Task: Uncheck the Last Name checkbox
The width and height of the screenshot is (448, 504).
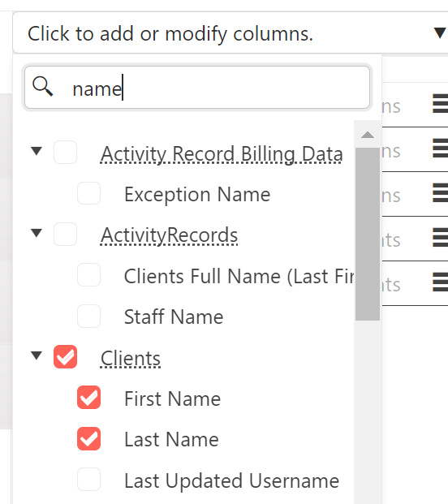Action: point(88,438)
